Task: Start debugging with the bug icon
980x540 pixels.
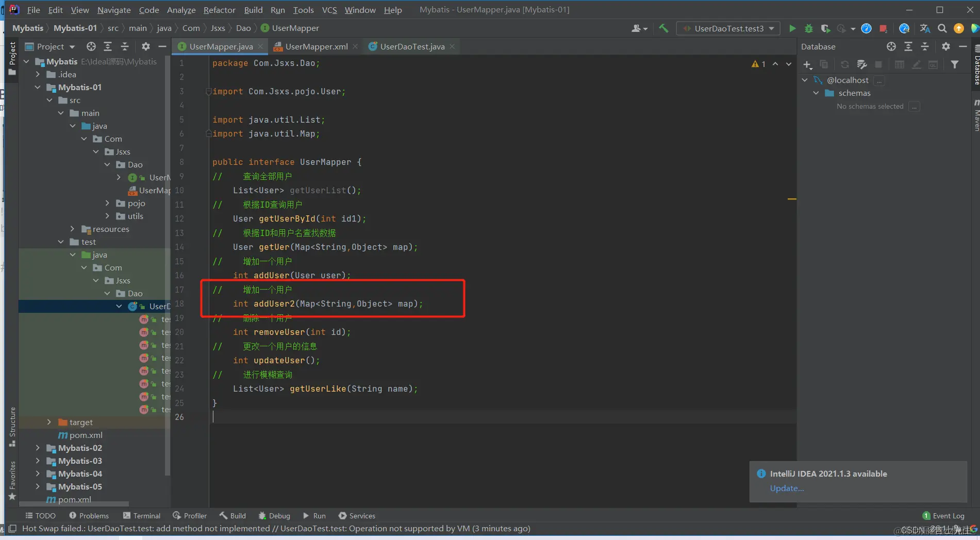Action: (x=809, y=28)
